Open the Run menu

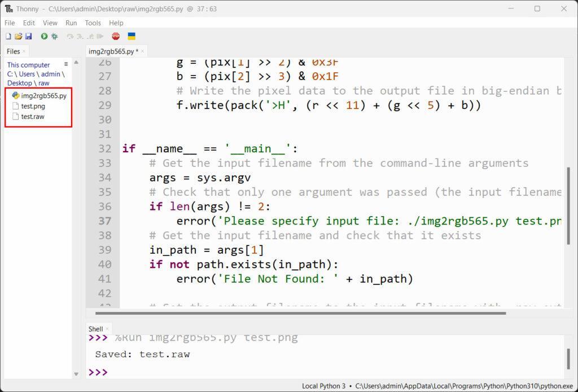click(x=71, y=23)
